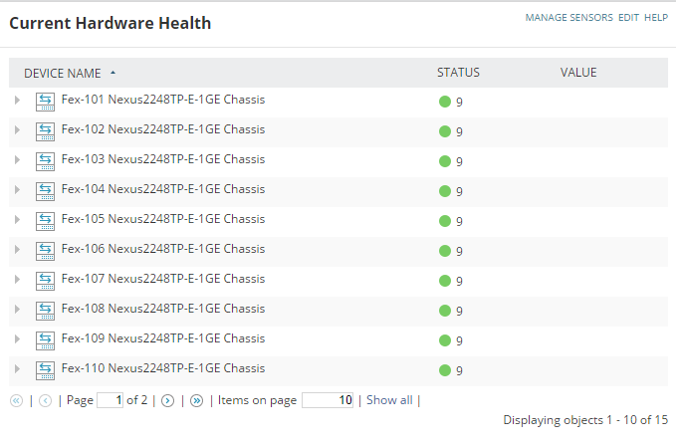Select Fex-104 Nexus2248TP-E-1GE Chassis text
The image size is (676, 432).
163,189
